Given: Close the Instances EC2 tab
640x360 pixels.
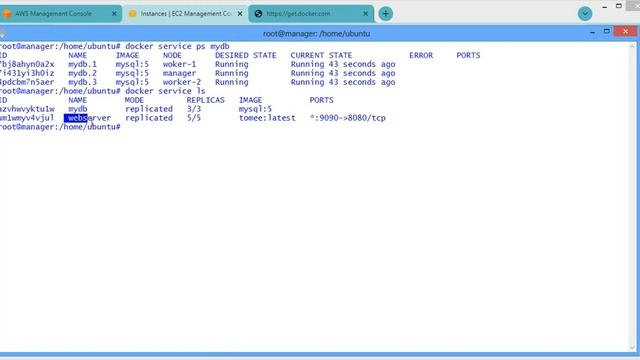Looking at the screenshot, I should [240, 13].
